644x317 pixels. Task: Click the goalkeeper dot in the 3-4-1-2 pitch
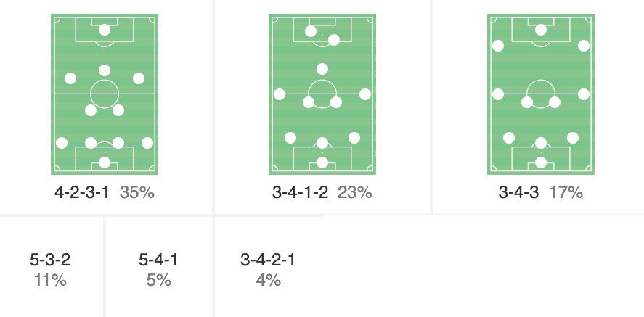click(322, 162)
